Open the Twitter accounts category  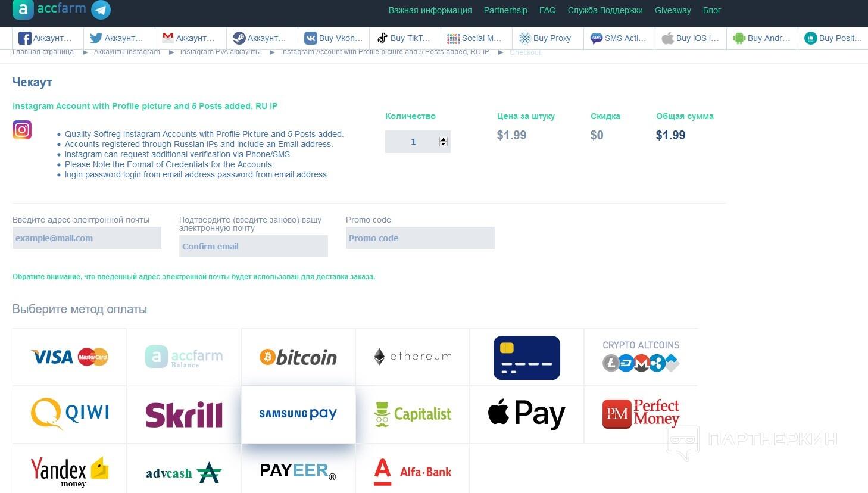coord(119,38)
